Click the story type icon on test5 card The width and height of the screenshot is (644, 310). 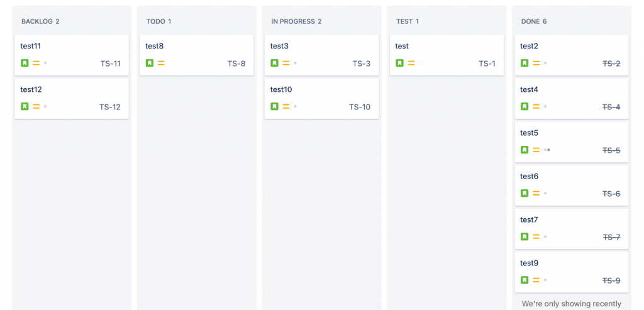pyautogui.click(x=525, y=150)
